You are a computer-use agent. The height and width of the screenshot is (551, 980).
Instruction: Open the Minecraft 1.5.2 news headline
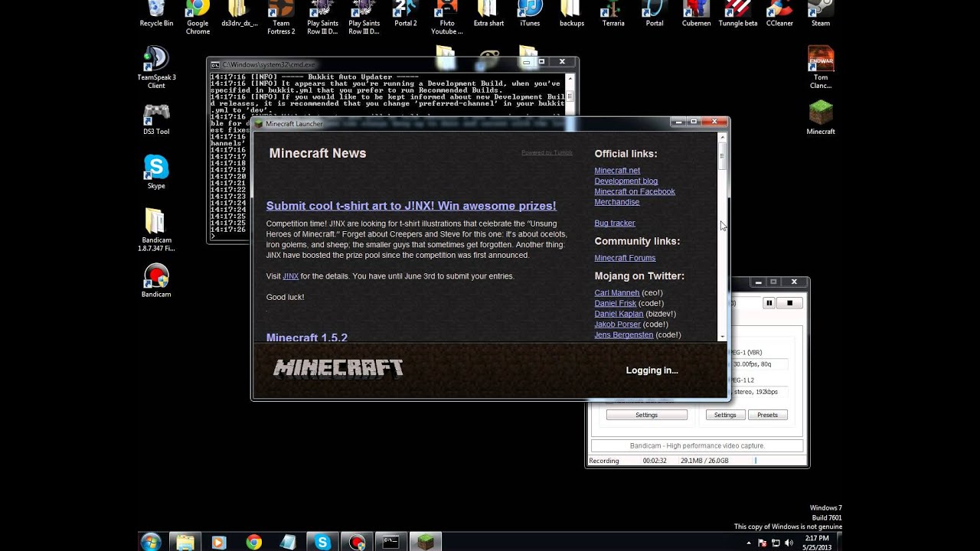pyautogui.click(x=307, y=337)
